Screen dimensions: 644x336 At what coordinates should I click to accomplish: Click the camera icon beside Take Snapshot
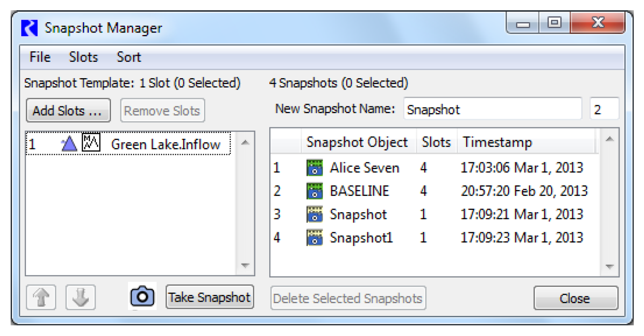pyautogui.click(x=142, y=296)
